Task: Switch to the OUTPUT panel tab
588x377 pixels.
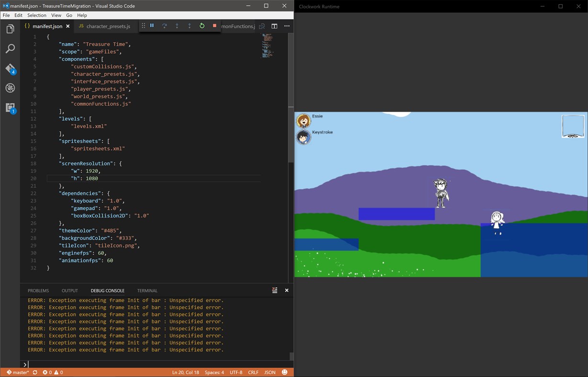Action: click(69, 291)
